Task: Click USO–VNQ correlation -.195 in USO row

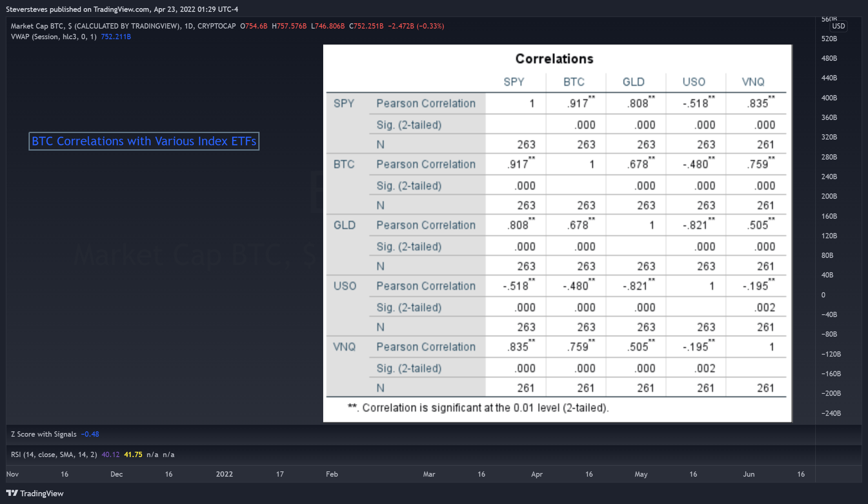Action: (x=759, y=285)
